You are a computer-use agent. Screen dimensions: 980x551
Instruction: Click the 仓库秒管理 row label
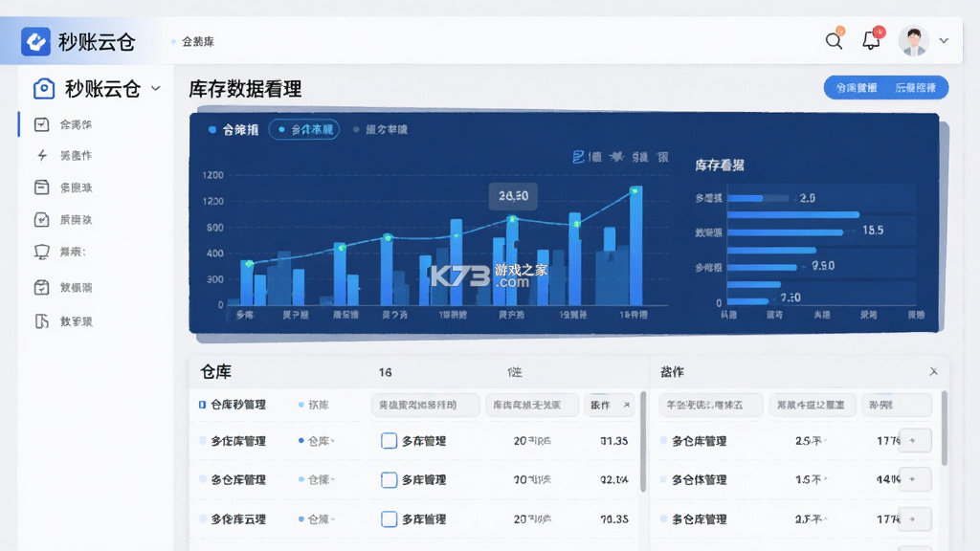[238, 405]
